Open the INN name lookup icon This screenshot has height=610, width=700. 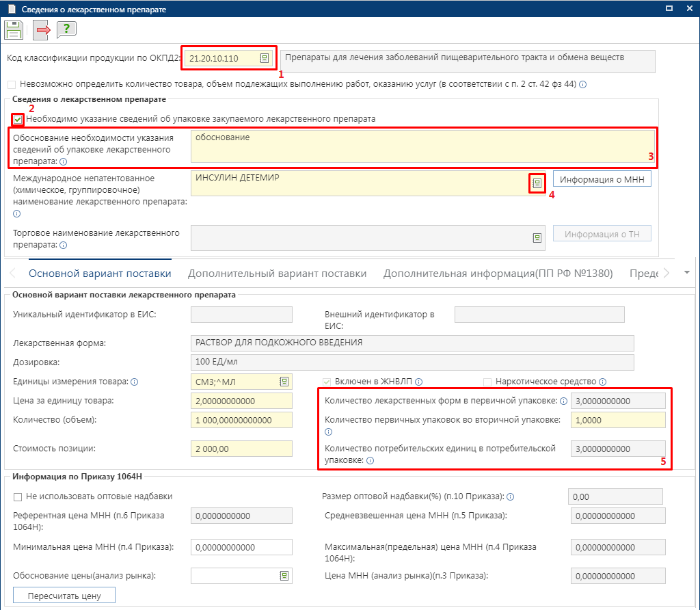click(537, 183)
